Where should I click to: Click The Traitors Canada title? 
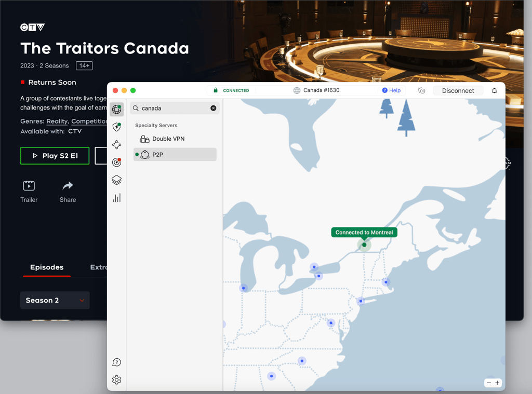point(104,48)
